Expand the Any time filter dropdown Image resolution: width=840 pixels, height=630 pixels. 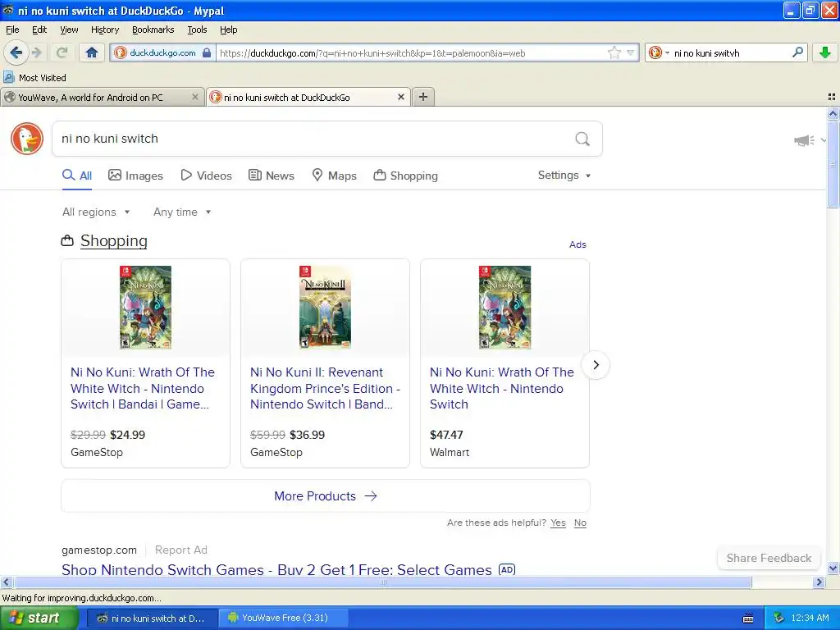click(x=183, y=212)
